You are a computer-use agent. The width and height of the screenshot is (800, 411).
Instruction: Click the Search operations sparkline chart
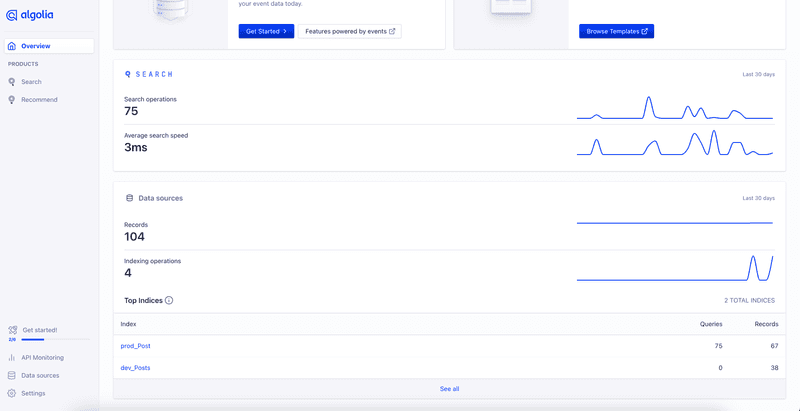coord(675,108)
